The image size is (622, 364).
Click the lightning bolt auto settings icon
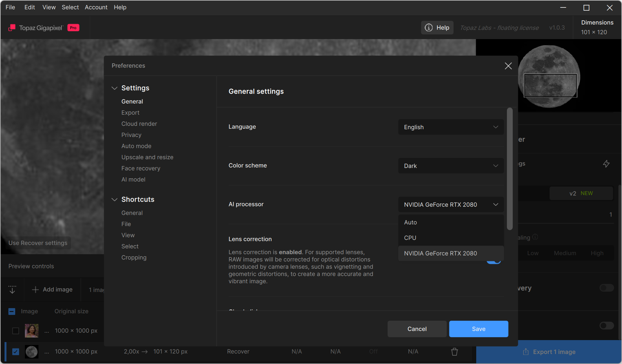click(606, 164)
